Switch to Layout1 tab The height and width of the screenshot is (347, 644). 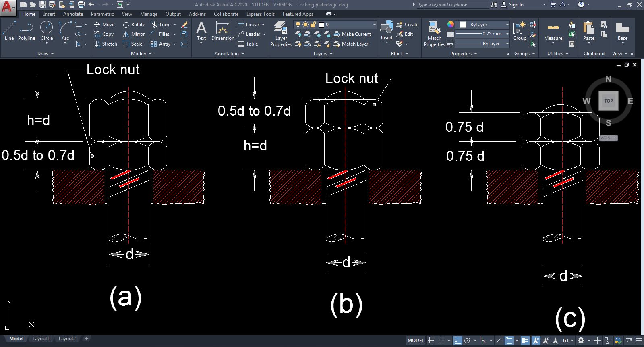(41, 339)
